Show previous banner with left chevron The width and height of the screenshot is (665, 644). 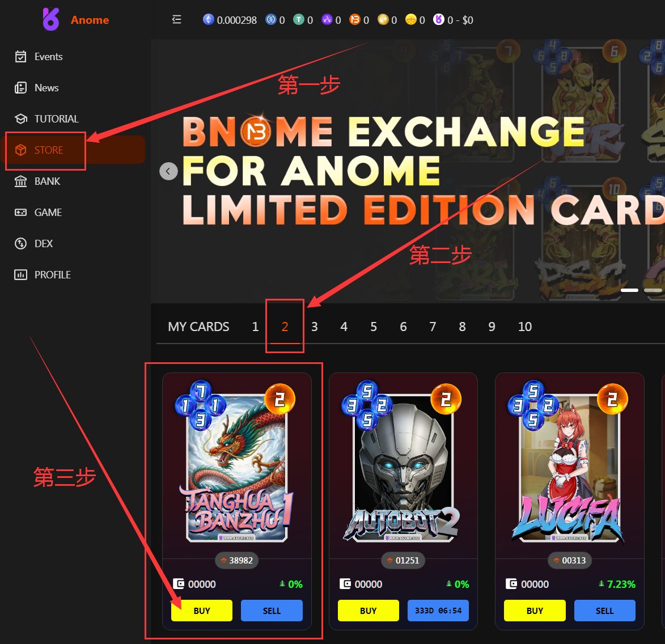(x=168, y=171)
